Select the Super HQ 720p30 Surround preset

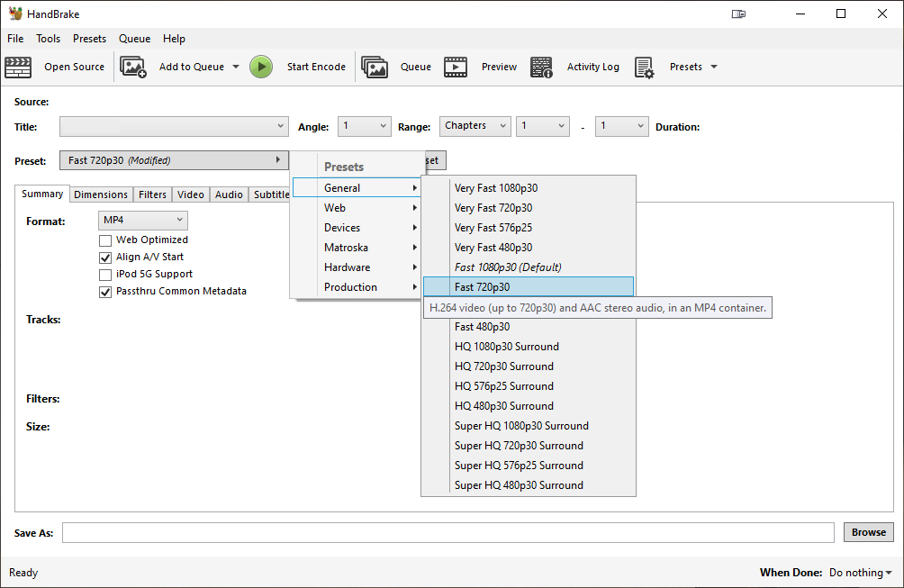(529, 446)
